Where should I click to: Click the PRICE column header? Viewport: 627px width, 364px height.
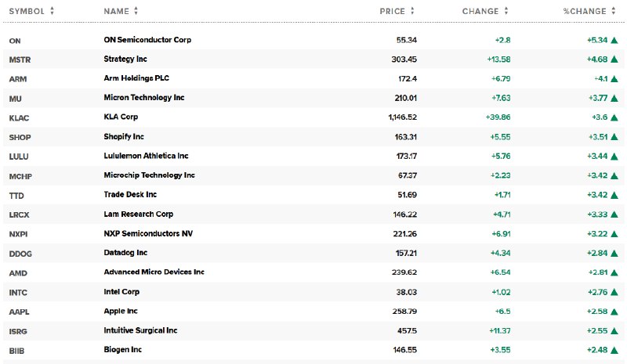pyautogui.click(x=393, y=11)
